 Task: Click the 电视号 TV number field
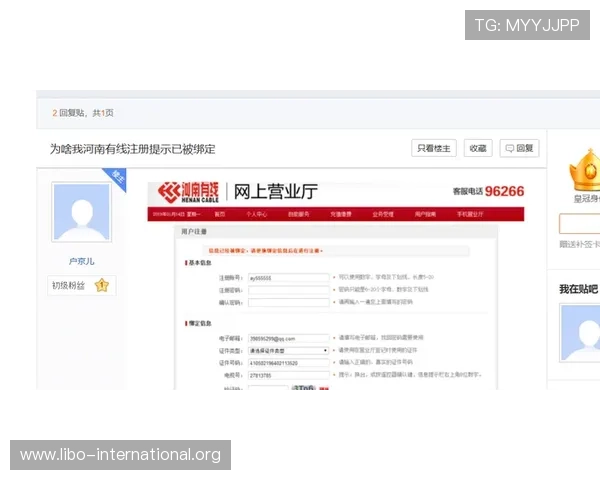click(289, 375)
